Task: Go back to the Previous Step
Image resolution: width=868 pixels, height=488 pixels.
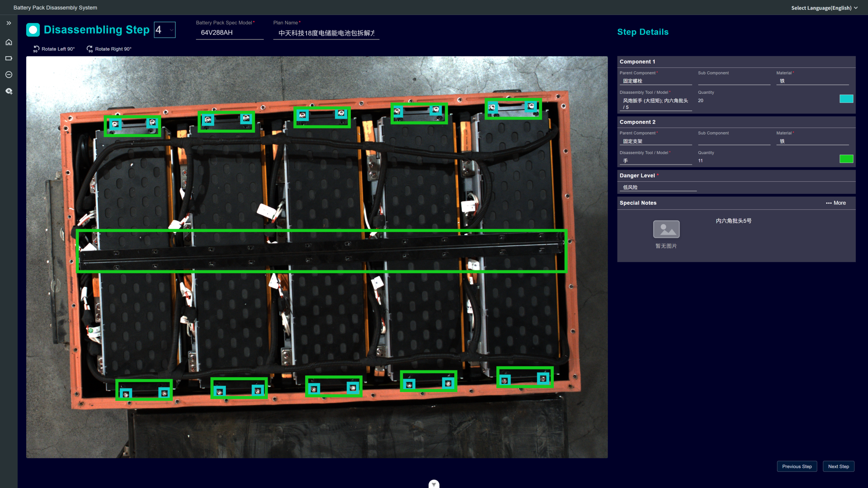Action: [x=797, y=466]
